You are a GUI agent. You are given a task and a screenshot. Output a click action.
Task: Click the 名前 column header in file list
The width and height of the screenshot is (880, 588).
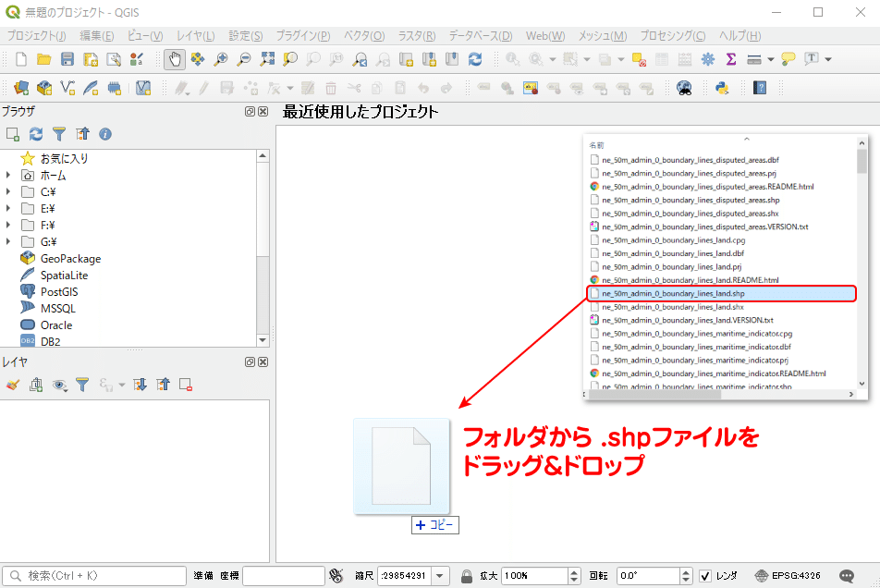[596, 145]
